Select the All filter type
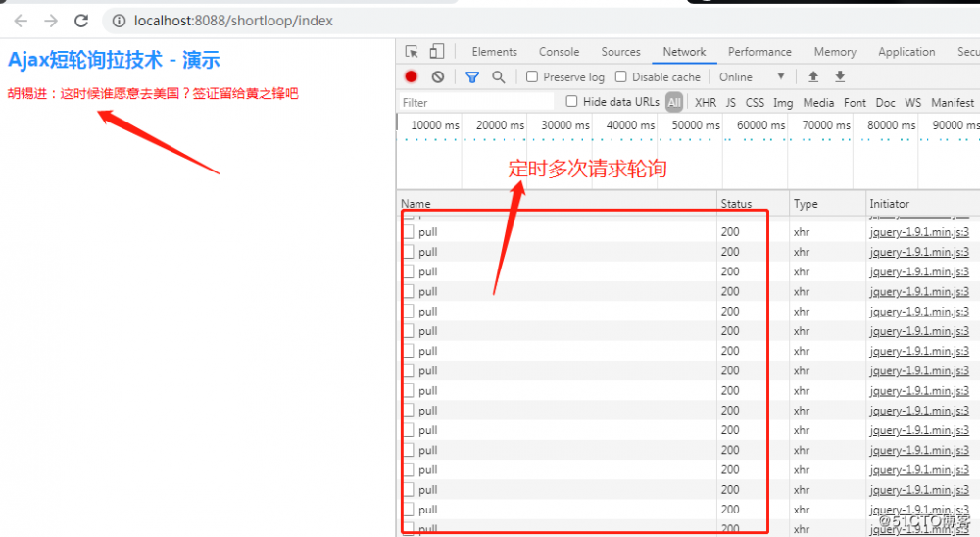The image size is (980, 537). (674, 102)
